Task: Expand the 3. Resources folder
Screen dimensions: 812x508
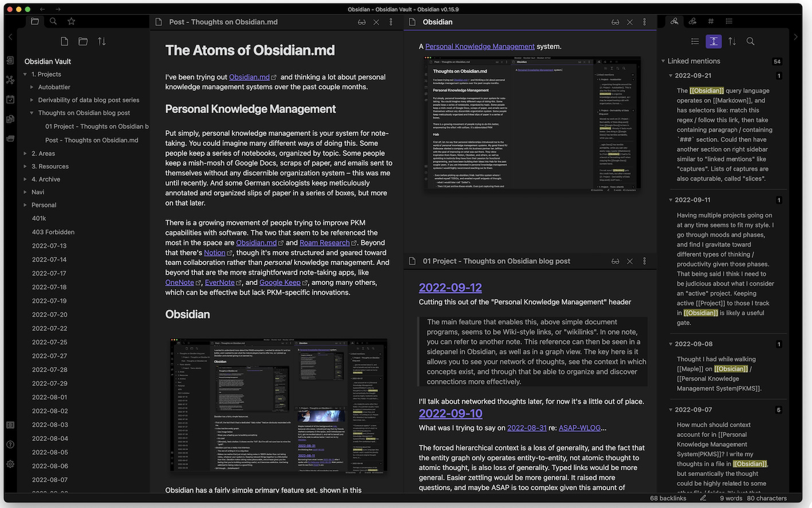Action: [x=25, y=166]
